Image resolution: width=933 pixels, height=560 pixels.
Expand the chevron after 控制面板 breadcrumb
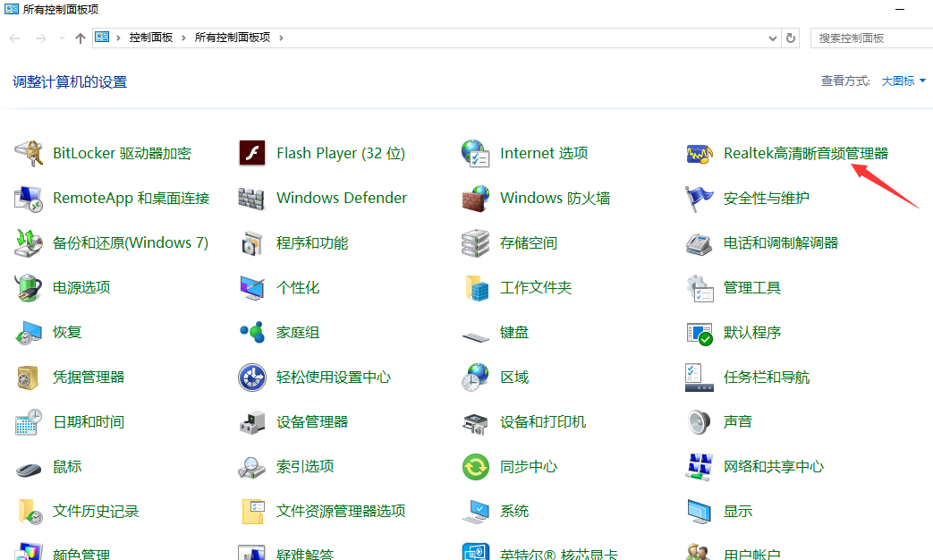tap(183, 38)
